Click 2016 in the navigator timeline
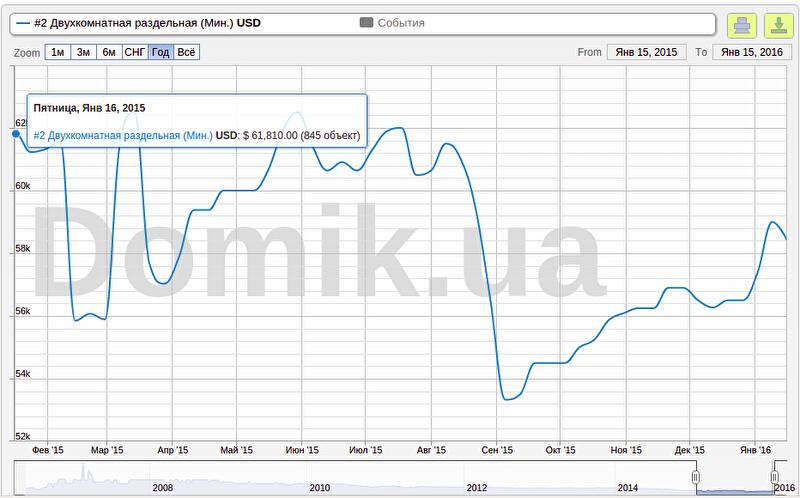800x498 pixels. [x=785, y=488]
